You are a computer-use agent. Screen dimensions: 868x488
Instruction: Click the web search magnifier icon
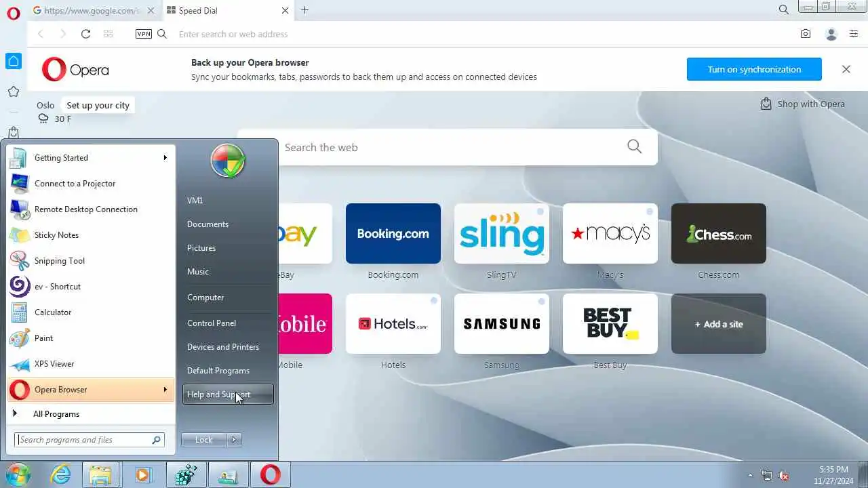click(634, 146)
